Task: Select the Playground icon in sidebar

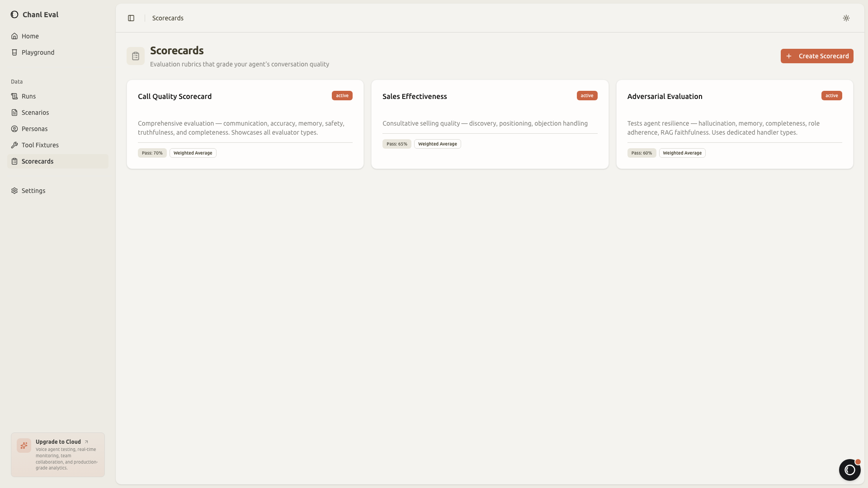Action: pyautogui.click(x=14, y=52)
